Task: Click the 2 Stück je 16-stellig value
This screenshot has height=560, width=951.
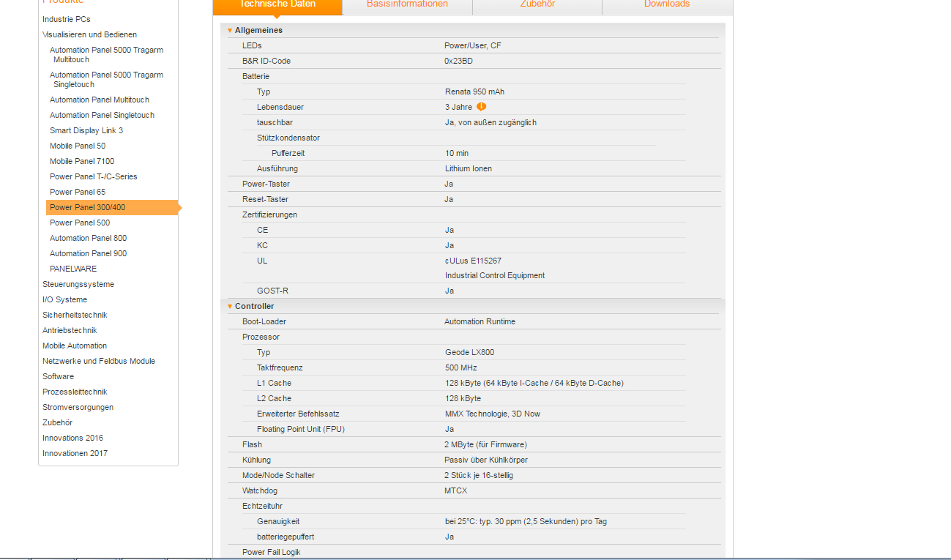Action: pos(479,475)
